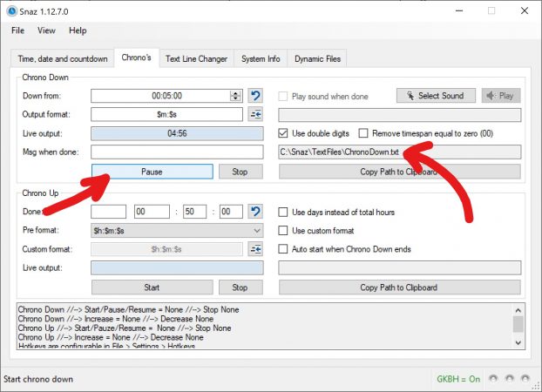Viewport: 542px width, 392px height.
Task: Click the first status indicator light
Action: click(x=495, y=380)
